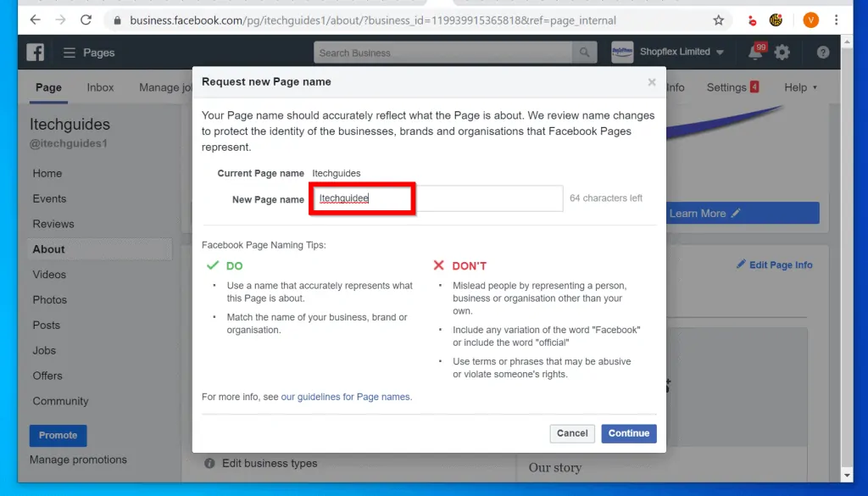This screenshot has width=868, height=496.
Task: Click the Facebook logo icon
Action: coord(35,53)
